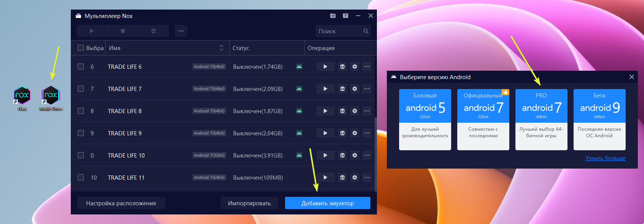Delete the TRADE LIFE 8 emulator
The height and width of the screenshot is (224, 644).
pos(342,111)
